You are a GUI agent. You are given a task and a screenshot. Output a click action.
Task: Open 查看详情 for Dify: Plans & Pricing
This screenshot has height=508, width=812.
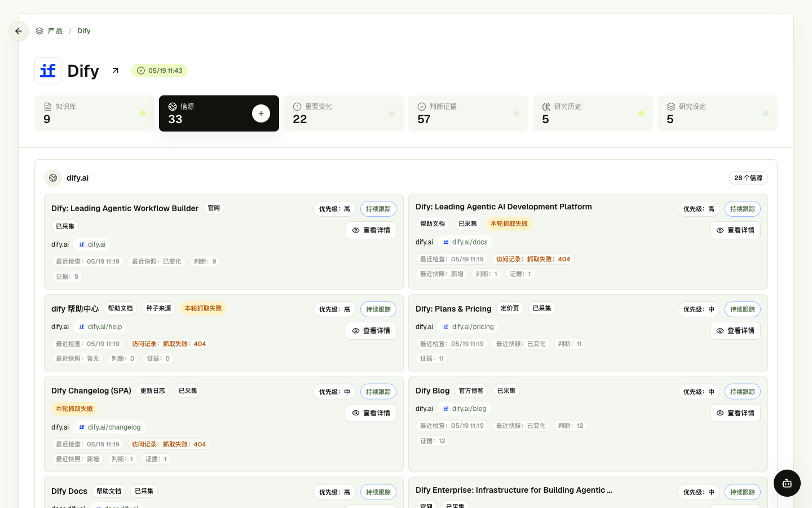coord(735,331)
